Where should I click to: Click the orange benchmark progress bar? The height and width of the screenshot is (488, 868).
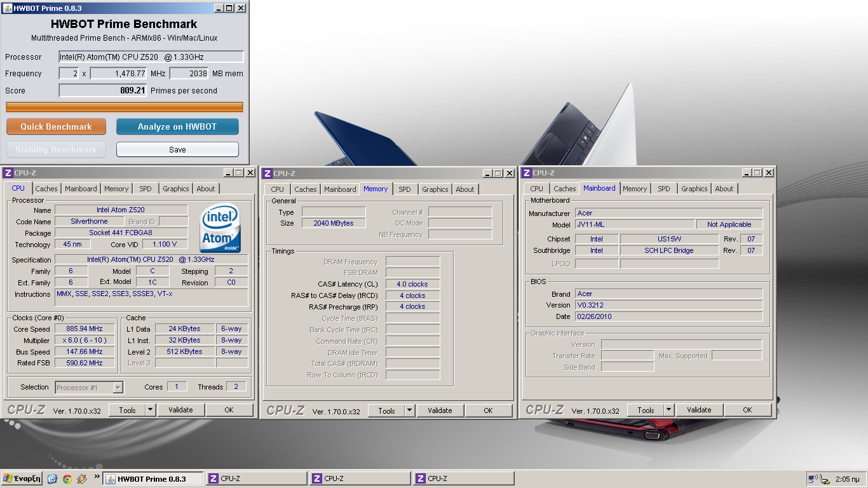125,107
